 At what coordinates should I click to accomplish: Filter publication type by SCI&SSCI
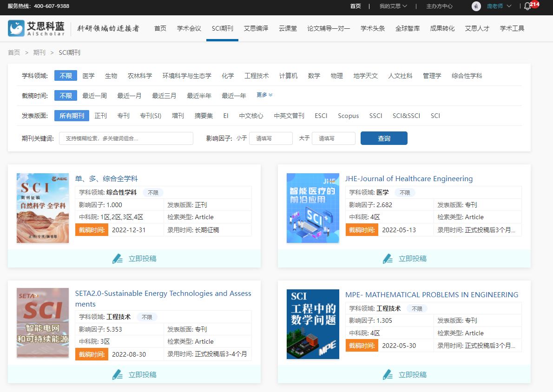click(406, 116)
